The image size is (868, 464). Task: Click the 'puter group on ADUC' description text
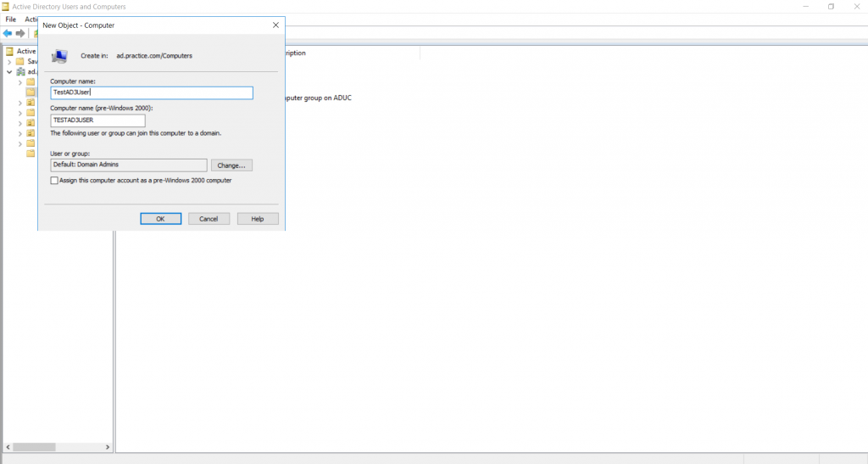[319, 98]
